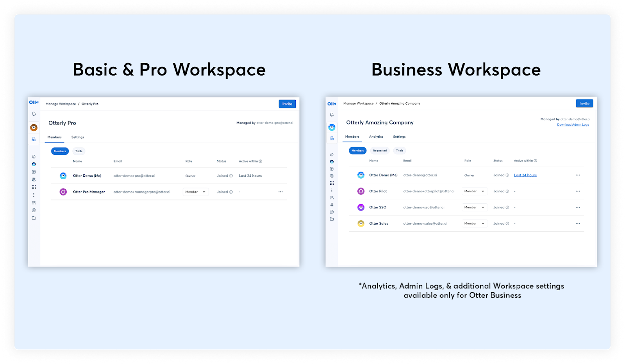Open the Member role dropdown for Otter Pilot
The height and width of the screenshot is (364, 625).
[474, 191]
